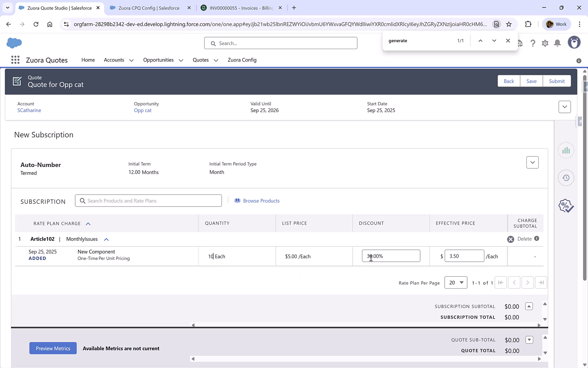Open the user profile avatar

coord(574,42)
